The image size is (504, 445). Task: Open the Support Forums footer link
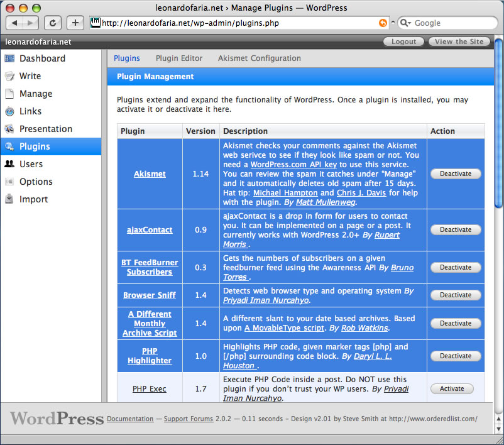189,419
